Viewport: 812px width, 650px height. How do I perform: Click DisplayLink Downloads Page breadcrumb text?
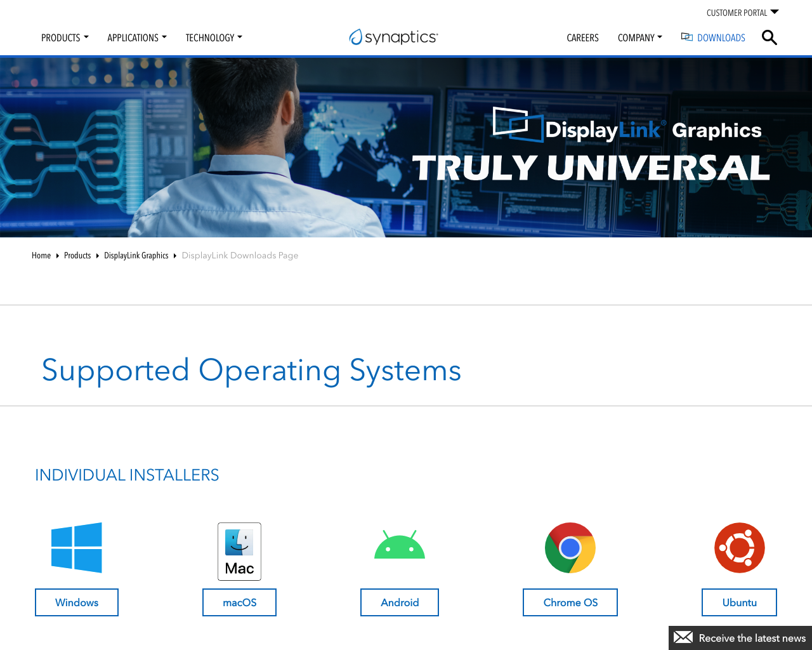coord(240,255)
